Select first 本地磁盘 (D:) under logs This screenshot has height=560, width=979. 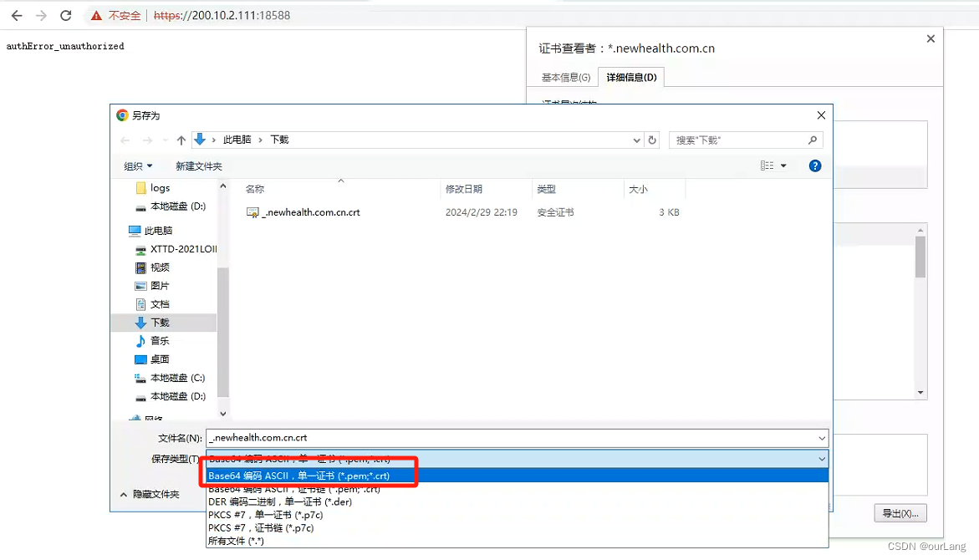click(171, 206)
